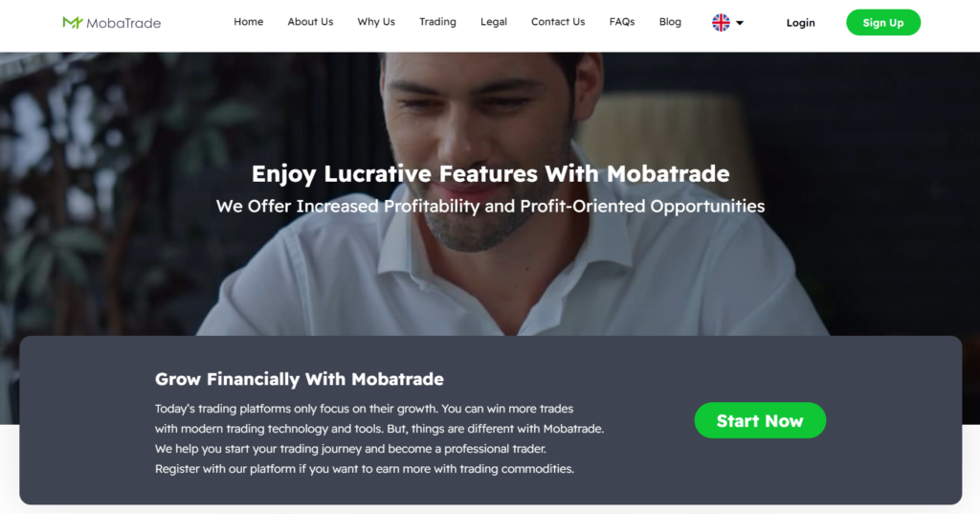The image size is (980, 514).
Task: Open the FAQs page
Action: pyautogui.click(x=622, y=22)
